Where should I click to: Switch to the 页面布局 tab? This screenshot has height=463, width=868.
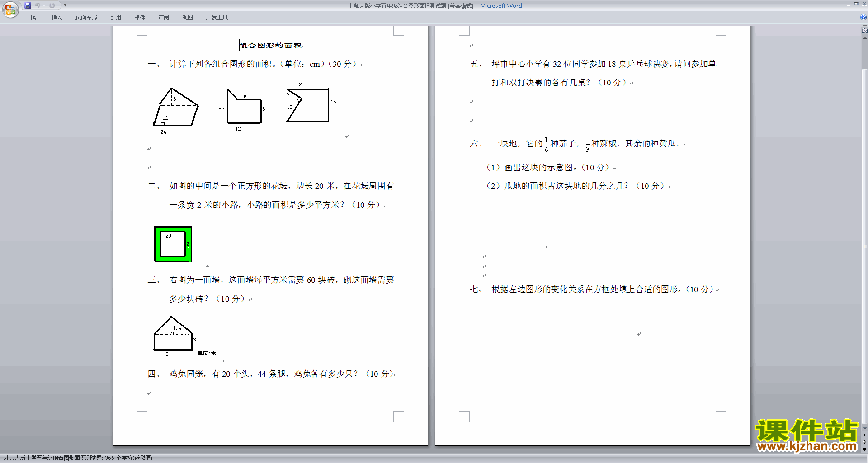coord(86,18)
